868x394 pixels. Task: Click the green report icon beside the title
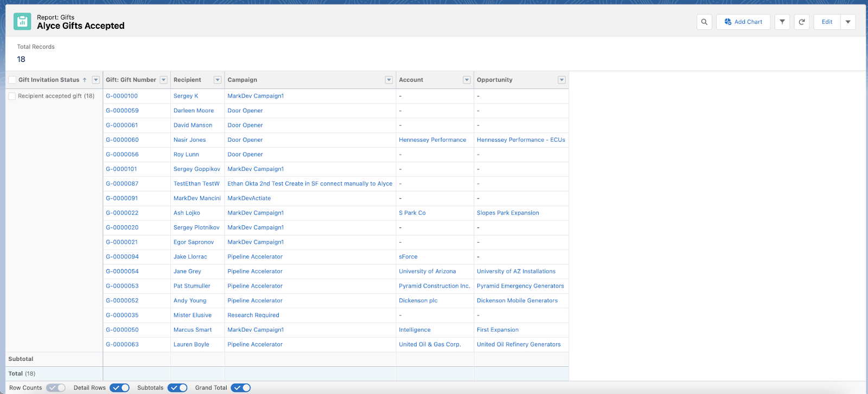22,21
